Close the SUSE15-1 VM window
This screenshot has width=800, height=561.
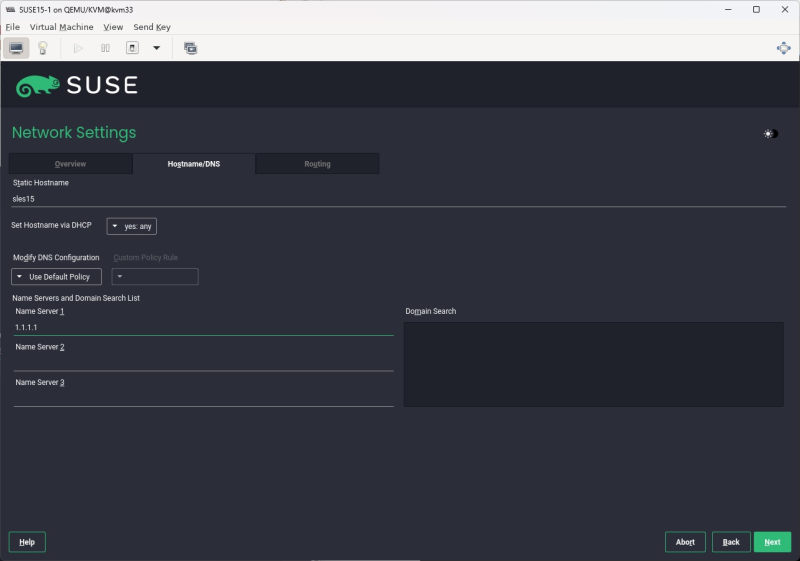click(x=785, y=10)
